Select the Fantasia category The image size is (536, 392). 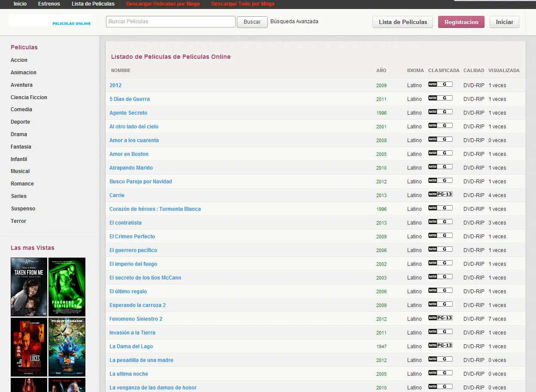(x=21, y=147)
